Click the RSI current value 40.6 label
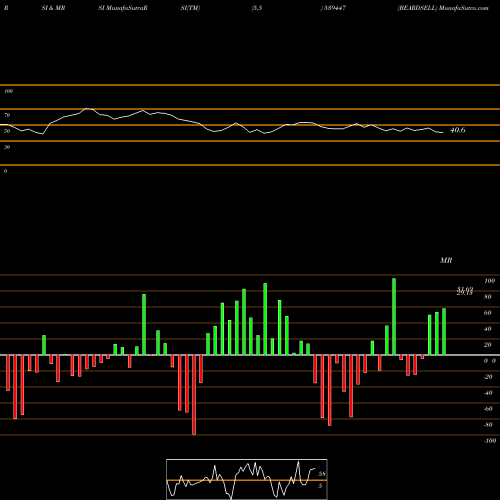The height and width of the screenshot is (500, 500). click(457, 130)
